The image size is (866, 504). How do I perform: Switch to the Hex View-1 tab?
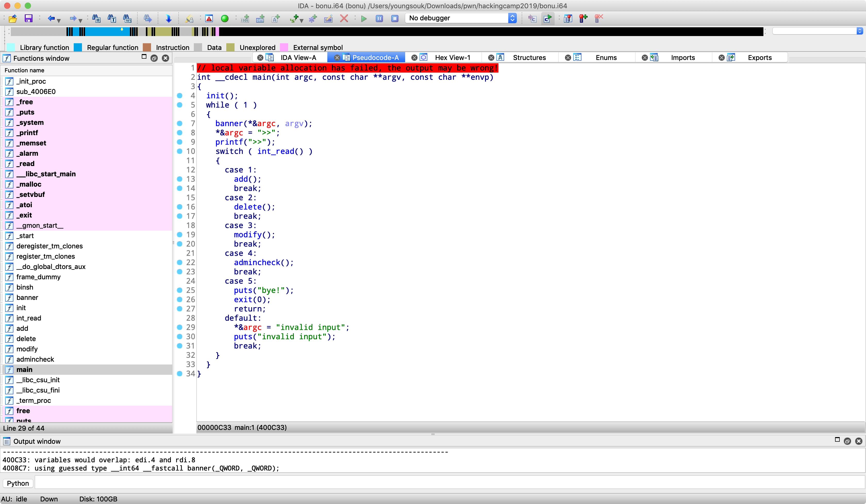tap(452, 58)
